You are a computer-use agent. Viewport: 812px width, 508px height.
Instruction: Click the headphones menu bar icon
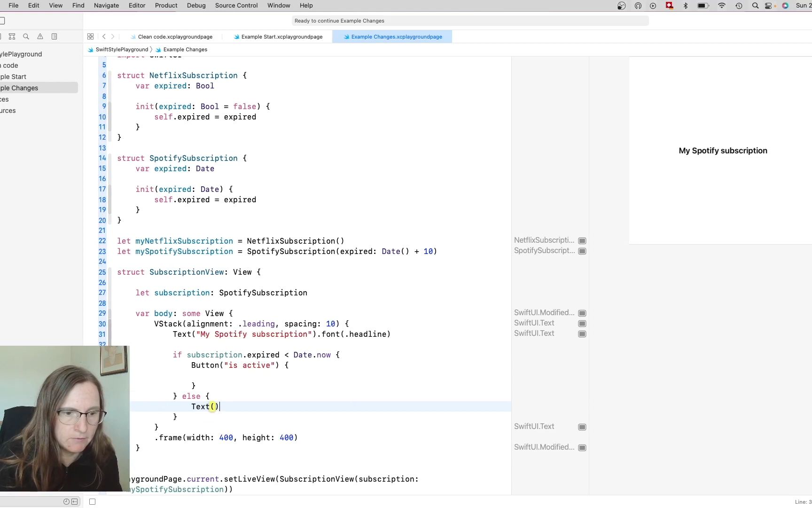(638, 6)
